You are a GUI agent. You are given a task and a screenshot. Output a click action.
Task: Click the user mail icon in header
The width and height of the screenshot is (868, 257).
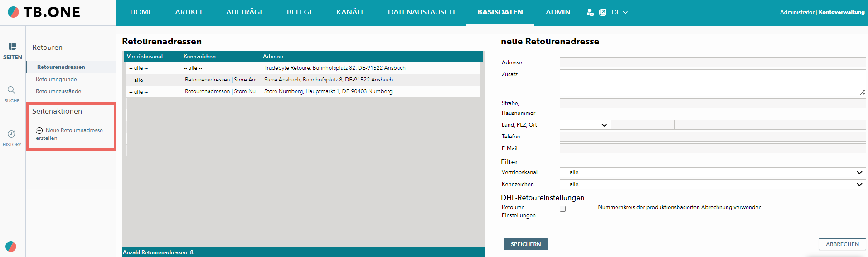pyautogui.click(x=590, y=12)
